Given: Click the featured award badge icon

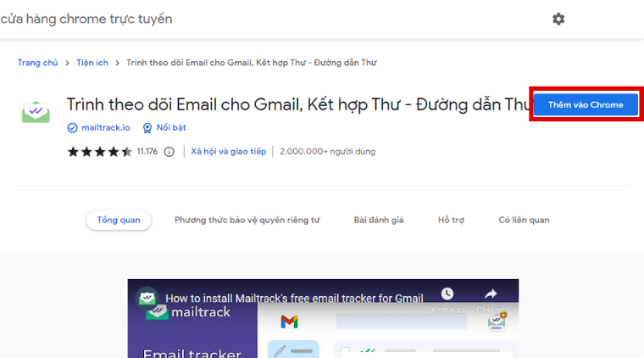Looking at the screenshot, I should (x=147, y=128).
